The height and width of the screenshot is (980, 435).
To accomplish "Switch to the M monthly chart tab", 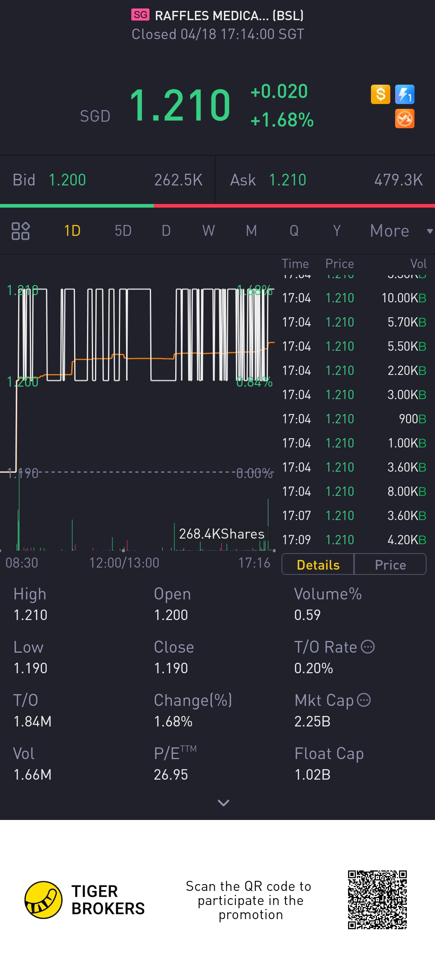I will point(251,231).
